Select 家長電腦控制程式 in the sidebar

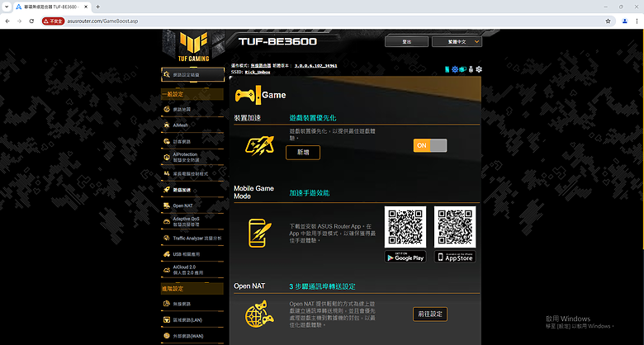pos(192,173)
